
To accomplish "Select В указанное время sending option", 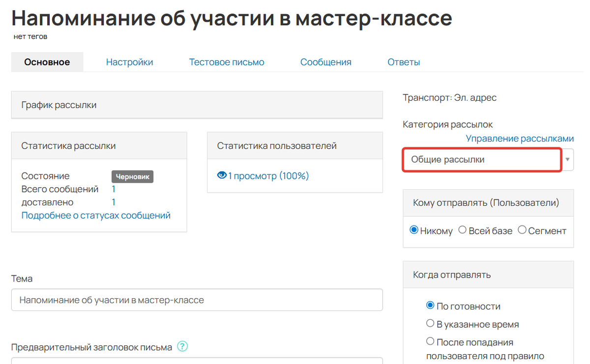I will pyautogui.click(x=430, y=324).
